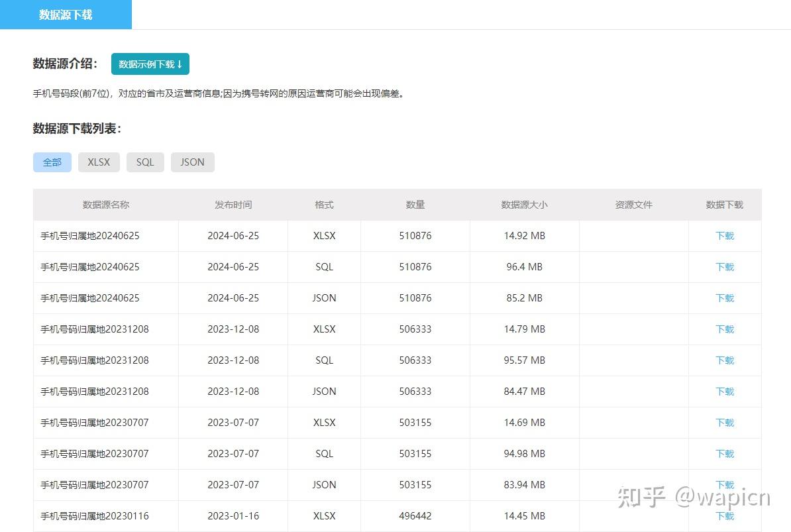The width and height of the screenshot is (791, 532).
Task: Click name 手机号码归属地20230707 in the SQL row
Action: click(x=95, y=454)
